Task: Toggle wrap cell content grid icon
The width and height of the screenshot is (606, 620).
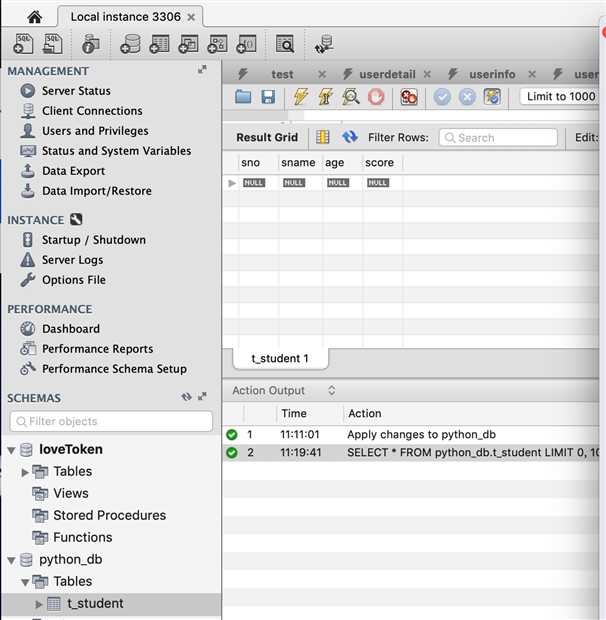Action: pyautogui.click(x=323, y=137)
